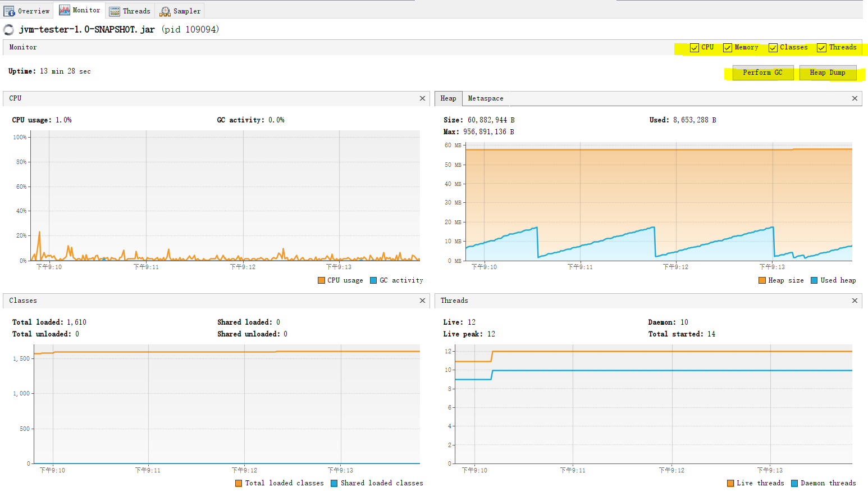Screen dimensions: 868x491
Task: Select the Heap tab
Action: point(448,98)
